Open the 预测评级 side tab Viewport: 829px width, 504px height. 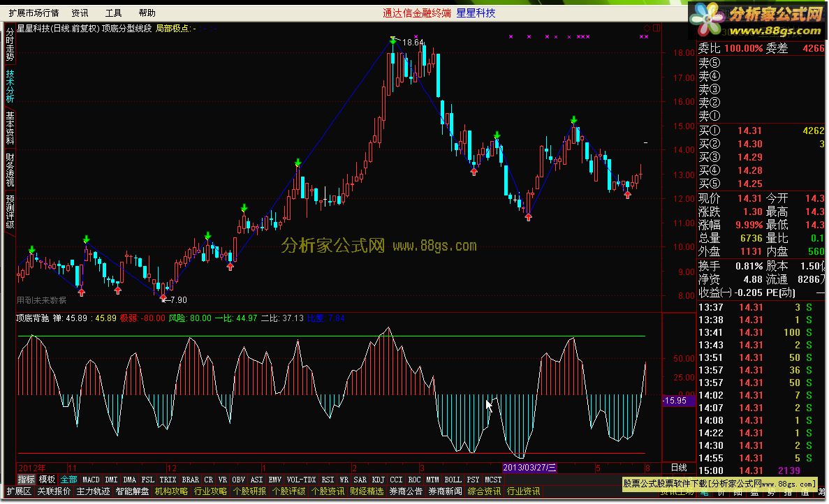coord(10,212)
